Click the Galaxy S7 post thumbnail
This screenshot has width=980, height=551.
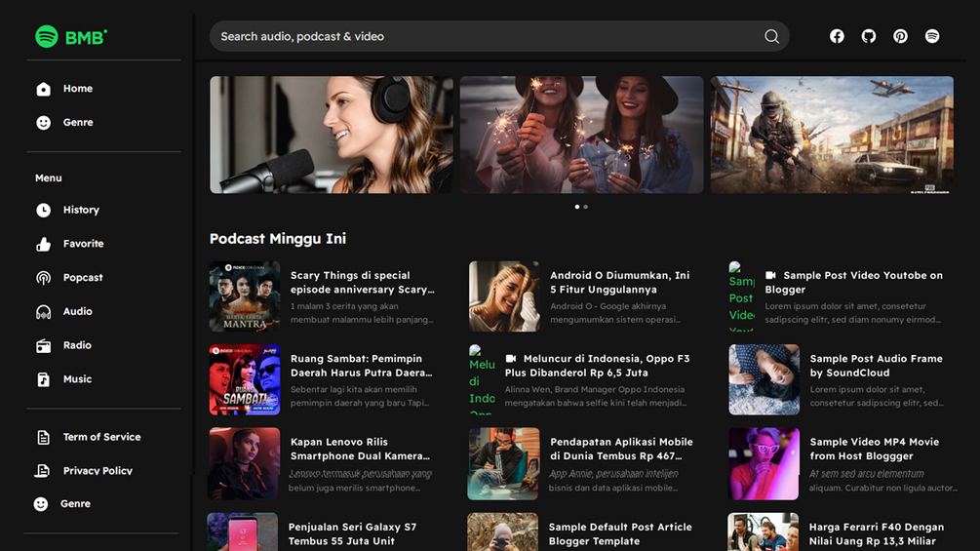tap(243, 531)
